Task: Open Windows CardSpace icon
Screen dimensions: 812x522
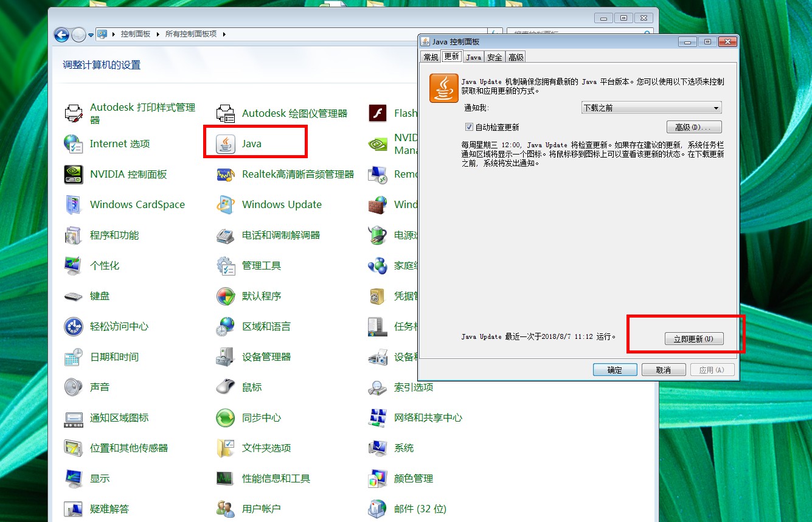Action: tap(74, 204)
